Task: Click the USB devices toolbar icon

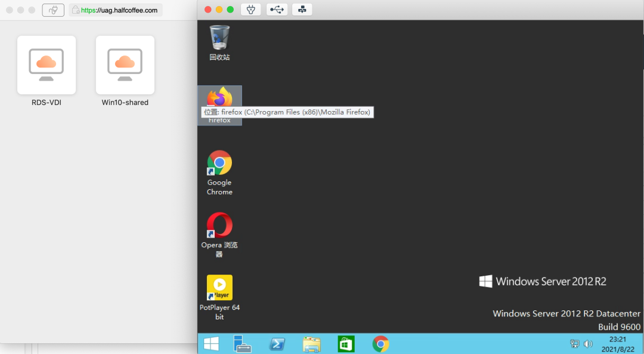Action: (x=277, y=10)
